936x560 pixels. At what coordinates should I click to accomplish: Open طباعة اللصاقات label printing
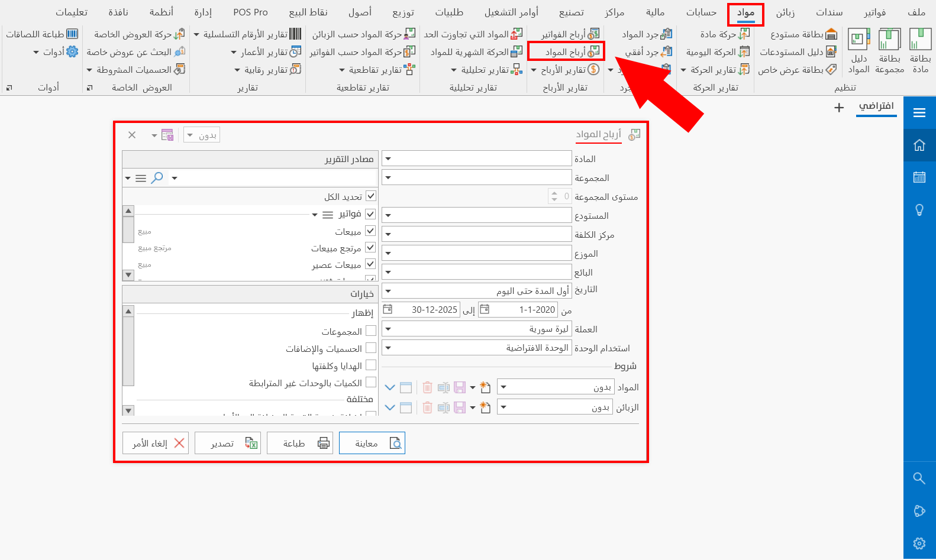pos(42,34)
